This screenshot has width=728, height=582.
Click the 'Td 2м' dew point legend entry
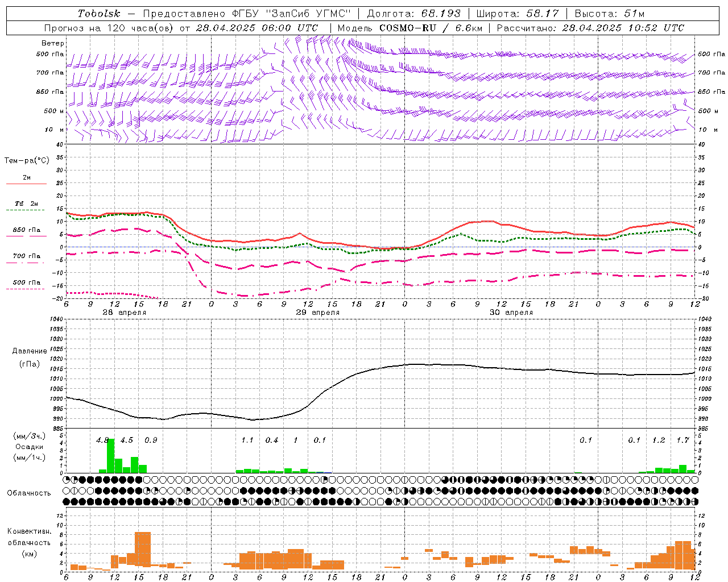[26, 203]
